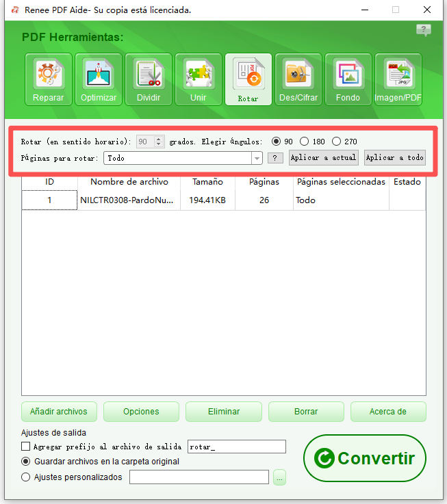Click the Eliminar button
The height and width of the screenshot is (504, 447).
click(x=224, y=412)
